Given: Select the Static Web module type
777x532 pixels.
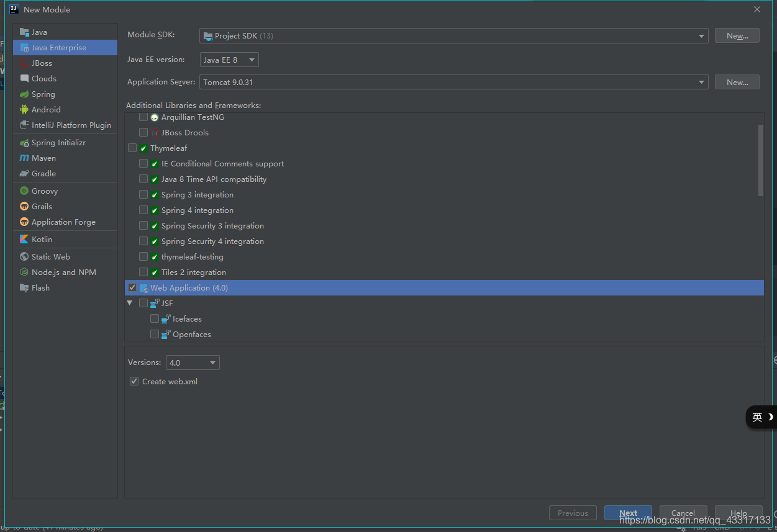Looking at the screenshot, I should click(x=65, y=257).
